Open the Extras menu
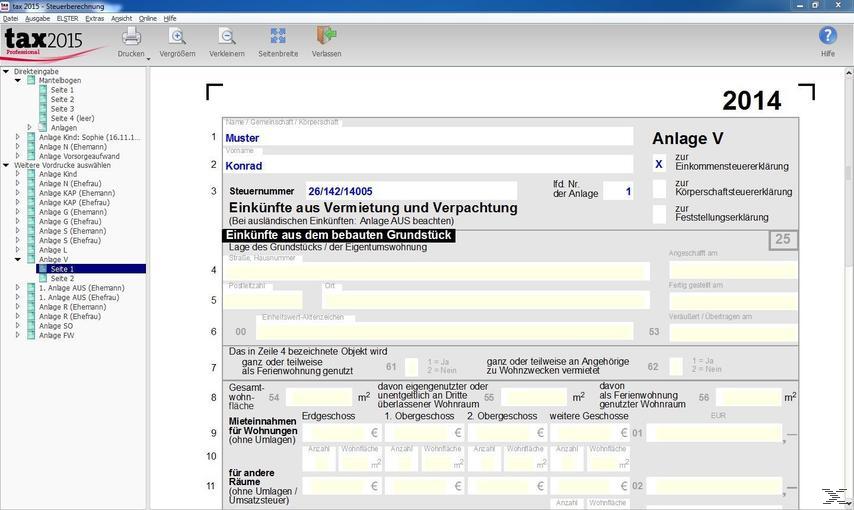854x510 pixels. pyautogui.click(x=94, y=18)
